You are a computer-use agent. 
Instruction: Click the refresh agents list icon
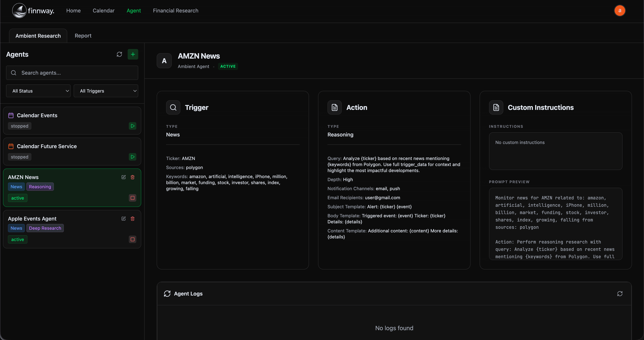(119, 54)
